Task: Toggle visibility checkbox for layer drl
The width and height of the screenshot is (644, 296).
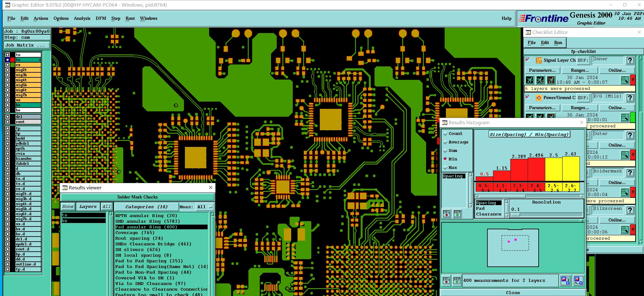Action: pyautogui.click(x=8, y=117)
